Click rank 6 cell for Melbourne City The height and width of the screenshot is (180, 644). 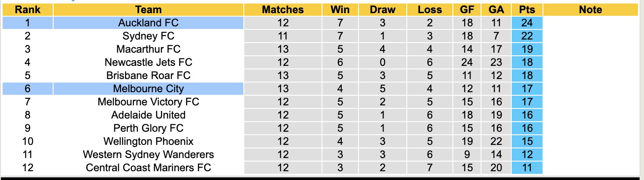[x=28, y=89]
